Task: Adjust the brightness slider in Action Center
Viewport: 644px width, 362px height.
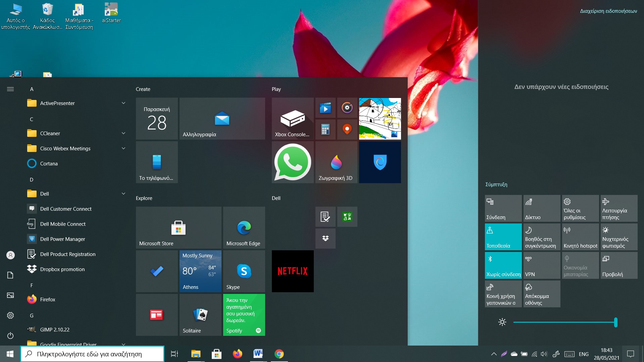Action: [565, 322]
